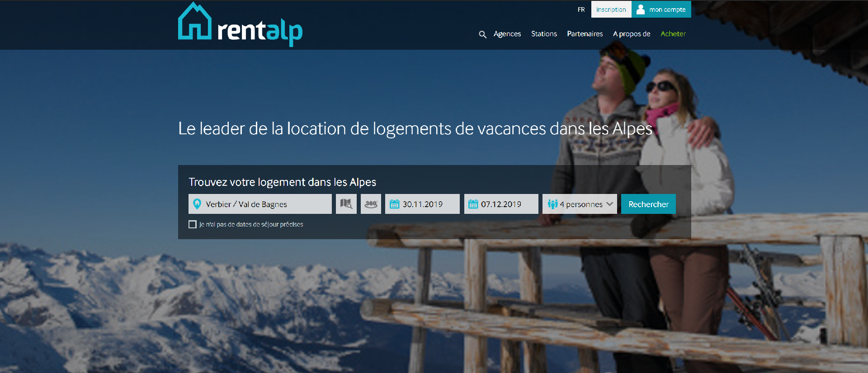Open the map search icon button
The height and width of the screenshot is (373, 868).
click(x=346, y=204)
